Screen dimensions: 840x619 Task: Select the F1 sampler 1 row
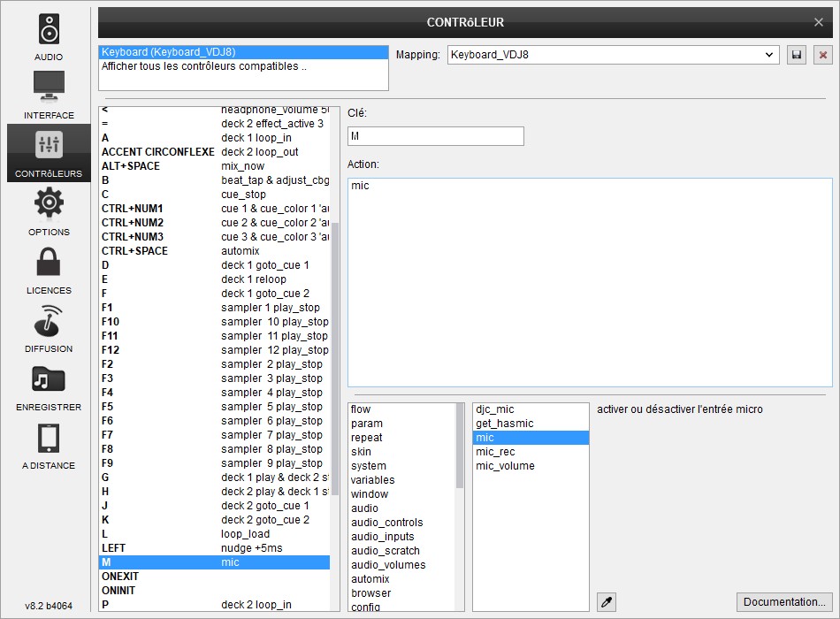(x=215, y=308)
